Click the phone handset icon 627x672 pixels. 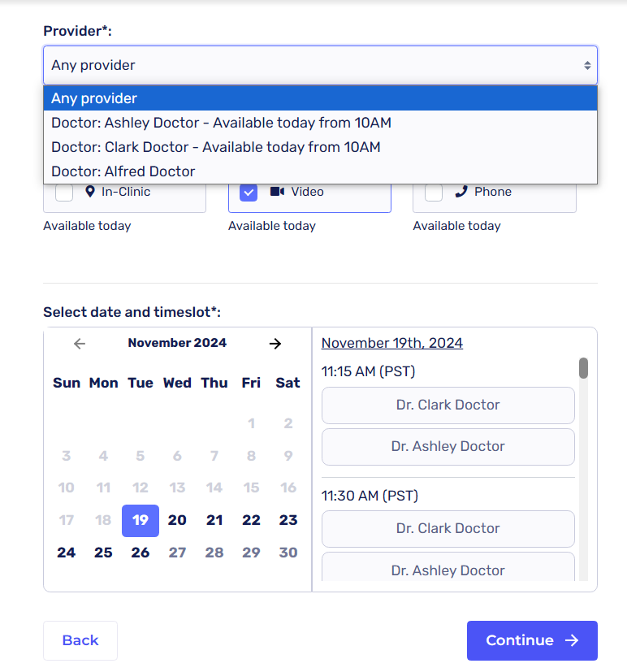click(461, 192)
